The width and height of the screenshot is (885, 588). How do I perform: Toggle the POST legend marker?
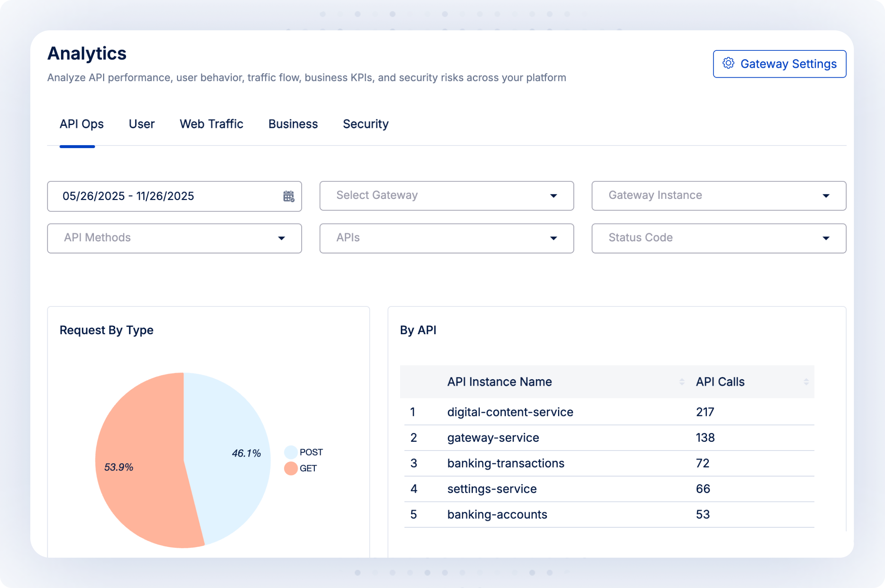291,452
